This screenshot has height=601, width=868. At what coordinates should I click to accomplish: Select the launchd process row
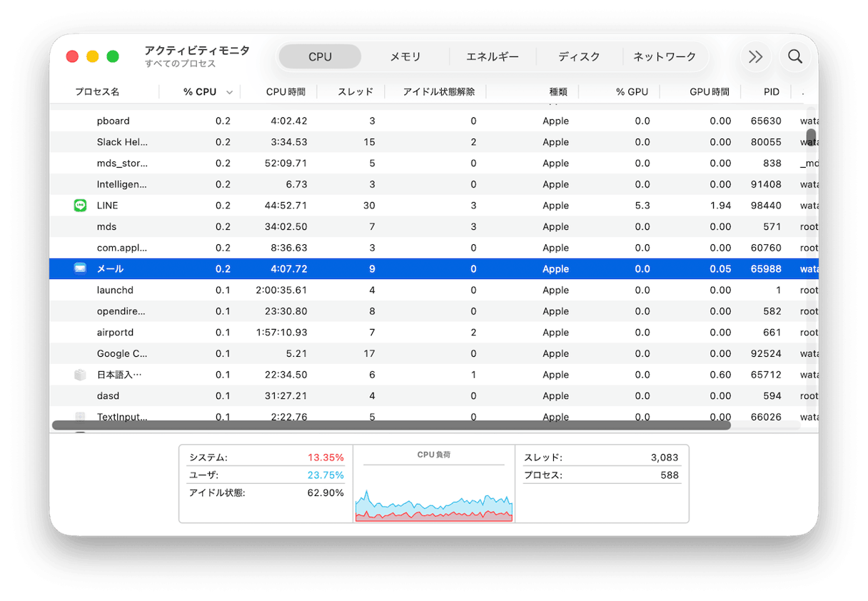214,290
